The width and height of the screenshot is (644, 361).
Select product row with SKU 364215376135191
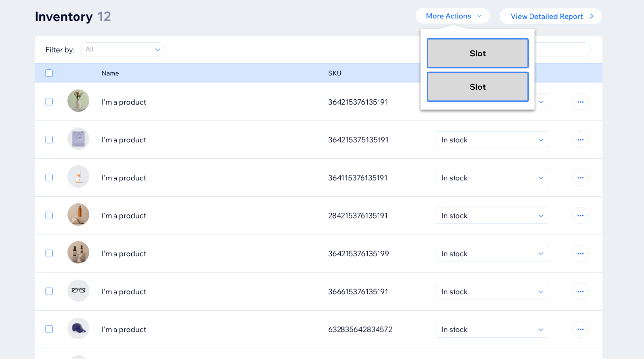point(49,102)
